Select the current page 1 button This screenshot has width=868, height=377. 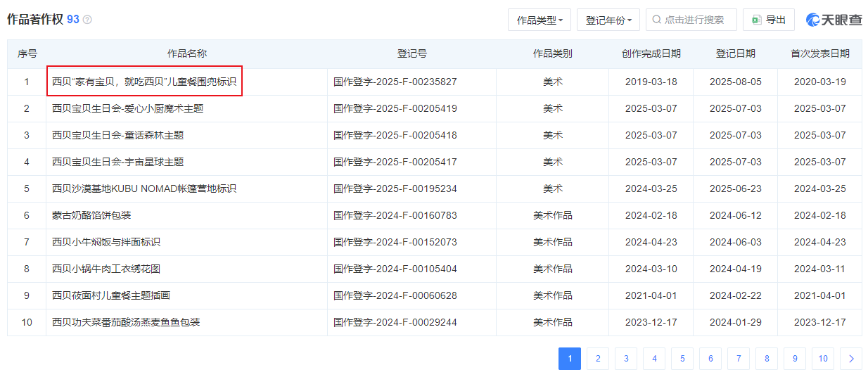tap(570, 359)
